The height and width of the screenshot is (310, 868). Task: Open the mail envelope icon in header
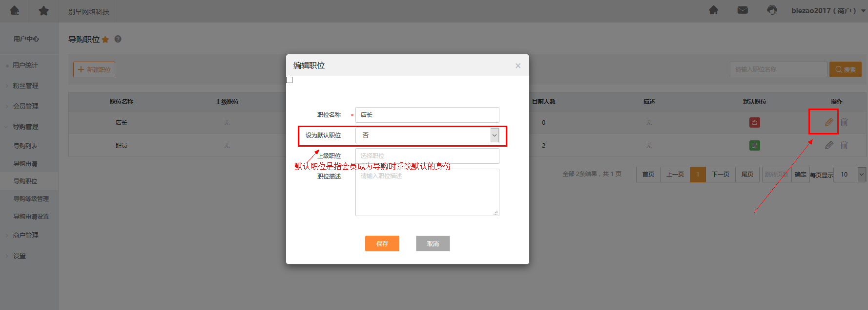pos(742,10)
